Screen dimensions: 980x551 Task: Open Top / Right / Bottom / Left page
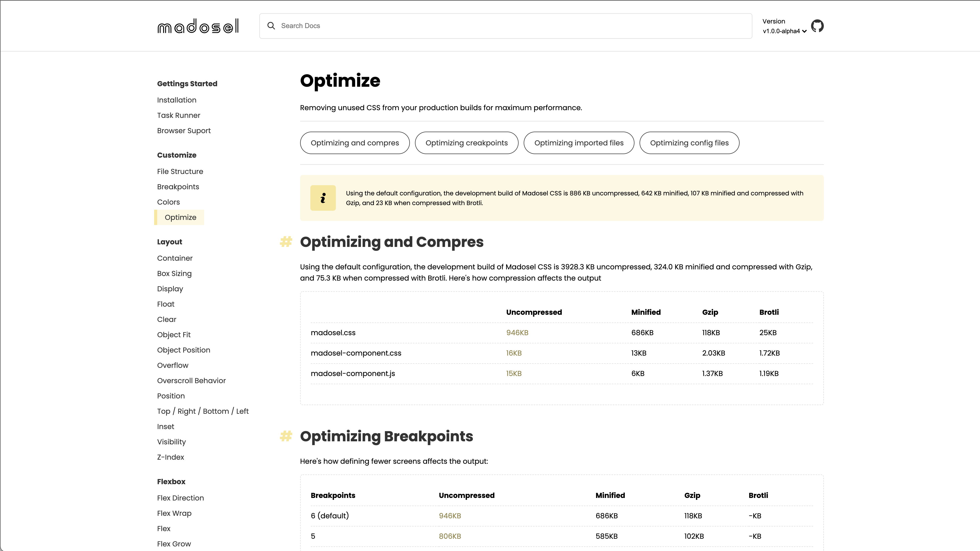[x=203, y=411]
